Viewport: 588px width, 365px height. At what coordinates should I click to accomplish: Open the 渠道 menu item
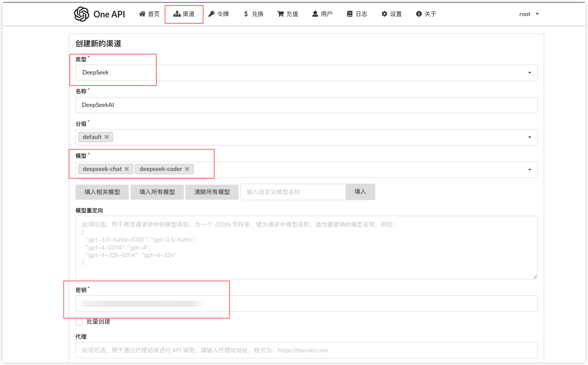(x=184, y=14)
